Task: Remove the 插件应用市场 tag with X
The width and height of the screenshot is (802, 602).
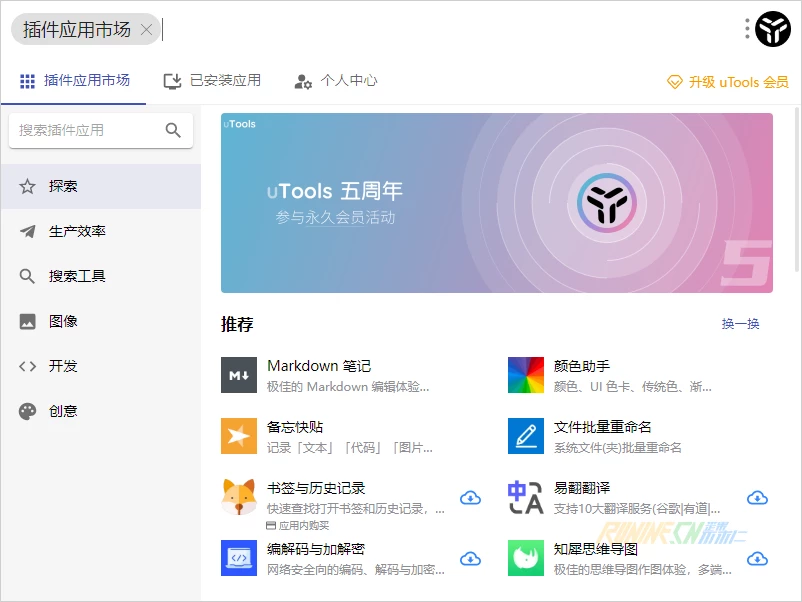Action: coord(146,30)
